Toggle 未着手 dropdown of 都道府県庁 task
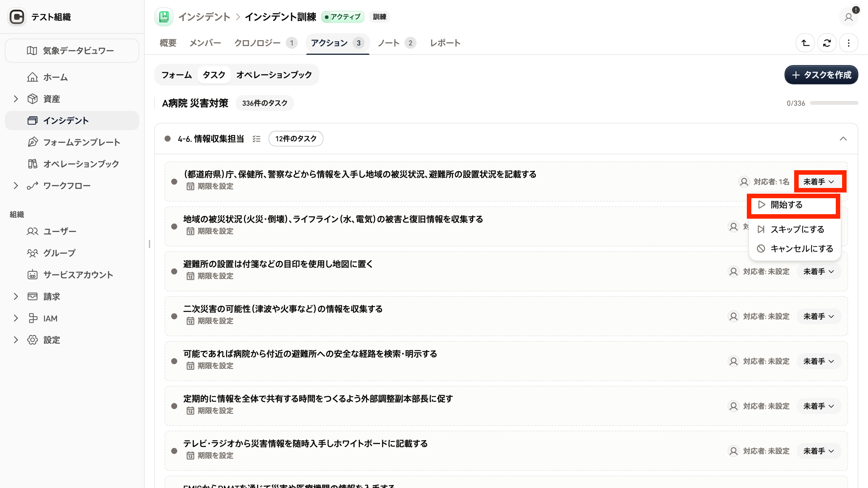This screenshot has height=488, width=868. point(819,182)
